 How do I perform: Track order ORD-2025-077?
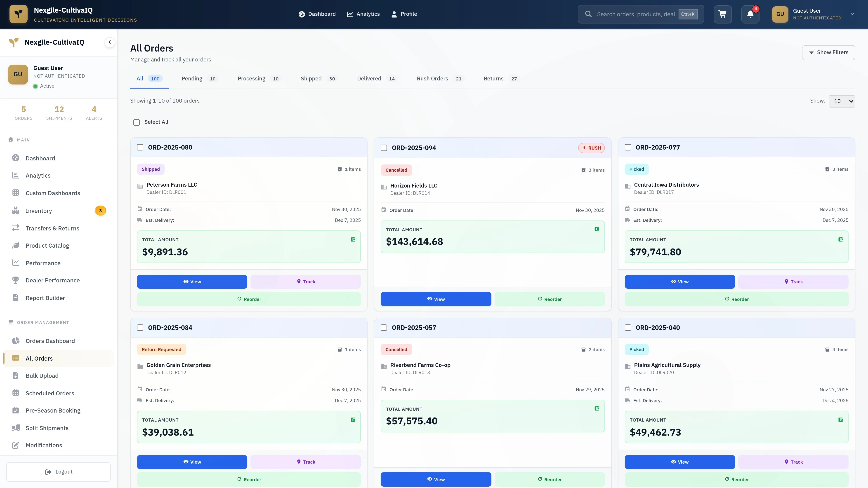pos(794,282)
